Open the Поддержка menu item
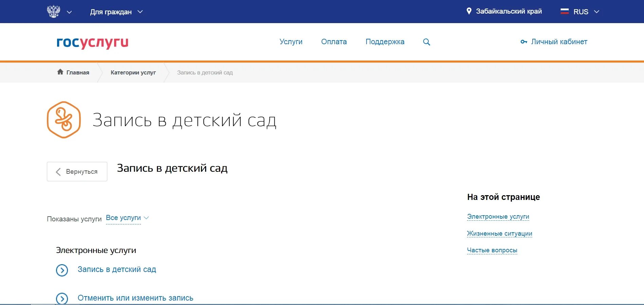644x305 pixels. coord(385,42)
